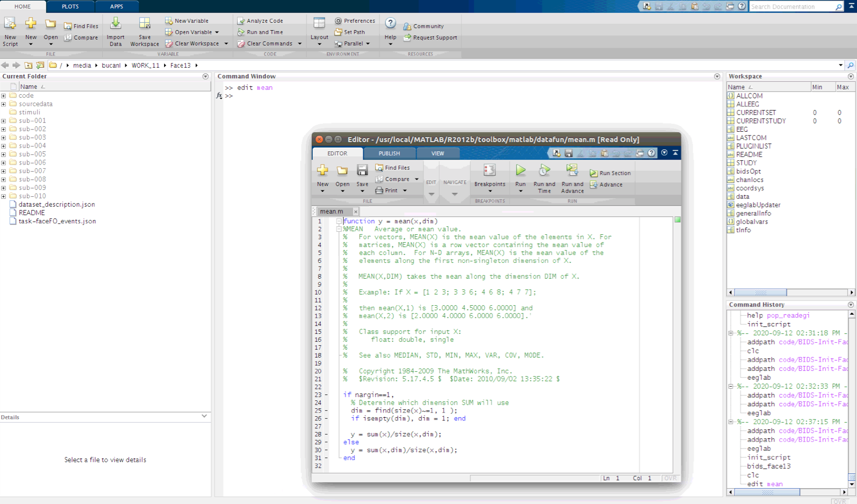
Task: Select bids_face13 in Command History
Action: 769,466
